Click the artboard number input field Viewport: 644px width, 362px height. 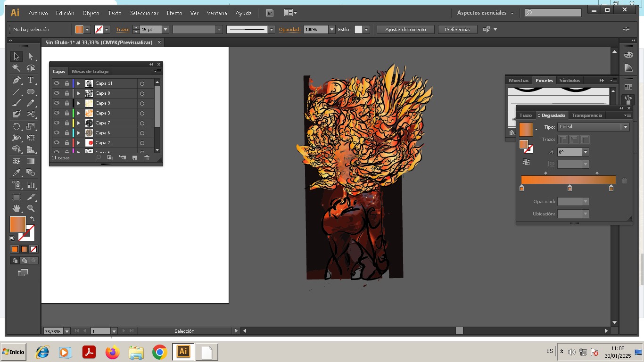click(101, 331)
